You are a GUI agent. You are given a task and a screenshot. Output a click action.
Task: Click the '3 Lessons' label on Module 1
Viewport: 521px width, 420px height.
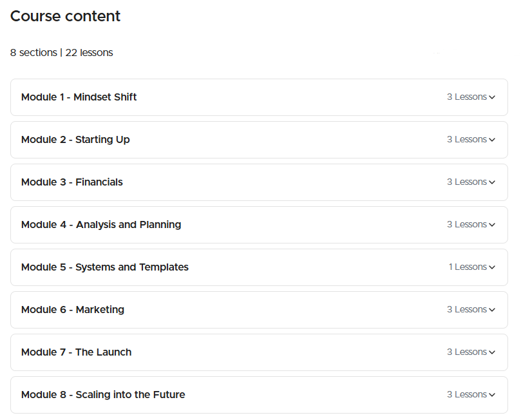(x=467, y=97)
